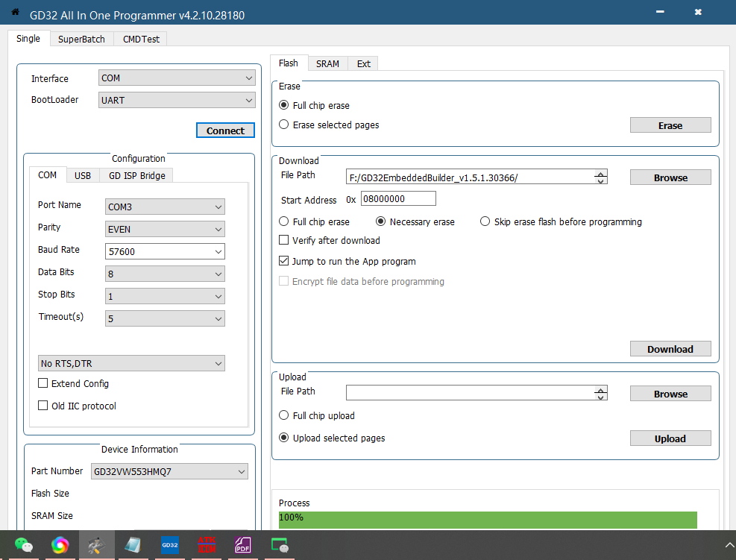The width and height of the screenshot is (736, 560).
Task: Open the Ext tab
Action: click(x=363, y=63)
